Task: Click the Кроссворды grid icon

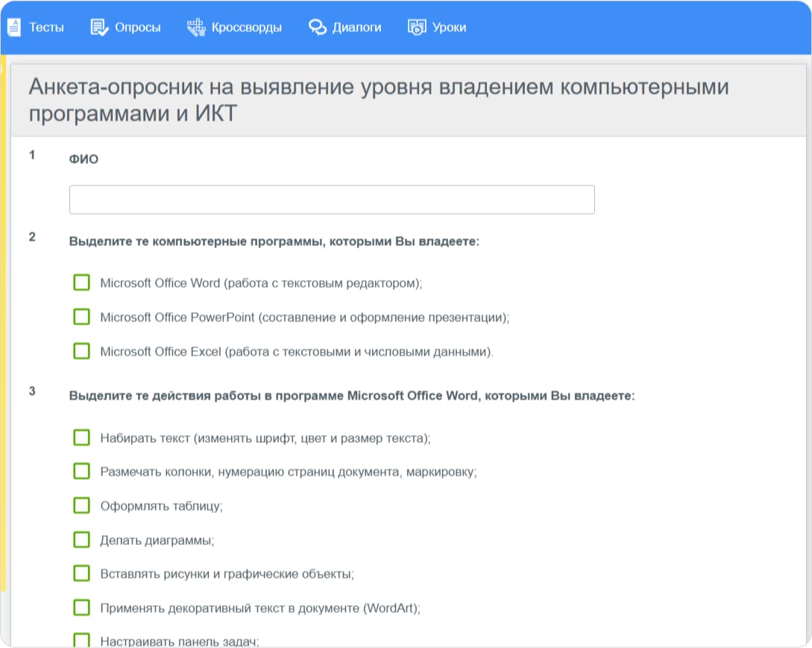Action: coord(195,26)
